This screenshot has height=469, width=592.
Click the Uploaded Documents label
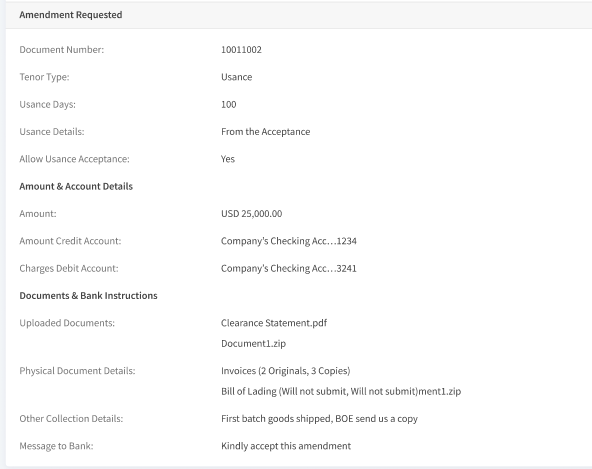(67, 323)
